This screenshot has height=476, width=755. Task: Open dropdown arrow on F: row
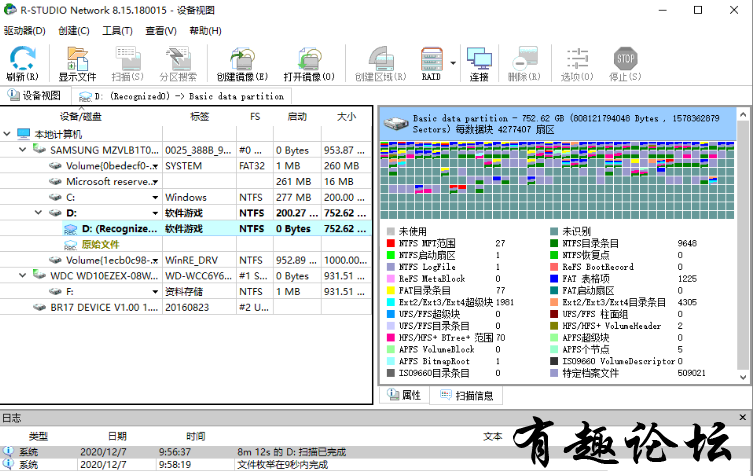pos(155,292)
